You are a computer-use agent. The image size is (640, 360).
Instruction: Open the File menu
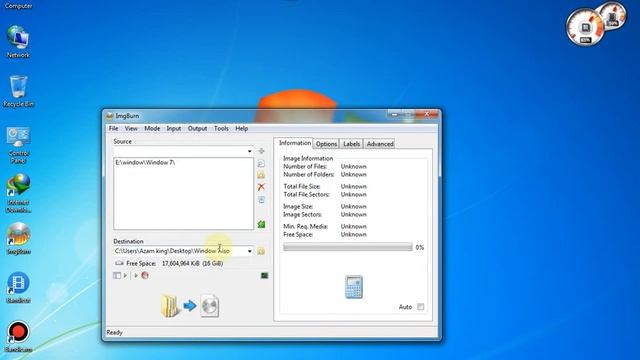pyautogui.click(x=113, y=129)
